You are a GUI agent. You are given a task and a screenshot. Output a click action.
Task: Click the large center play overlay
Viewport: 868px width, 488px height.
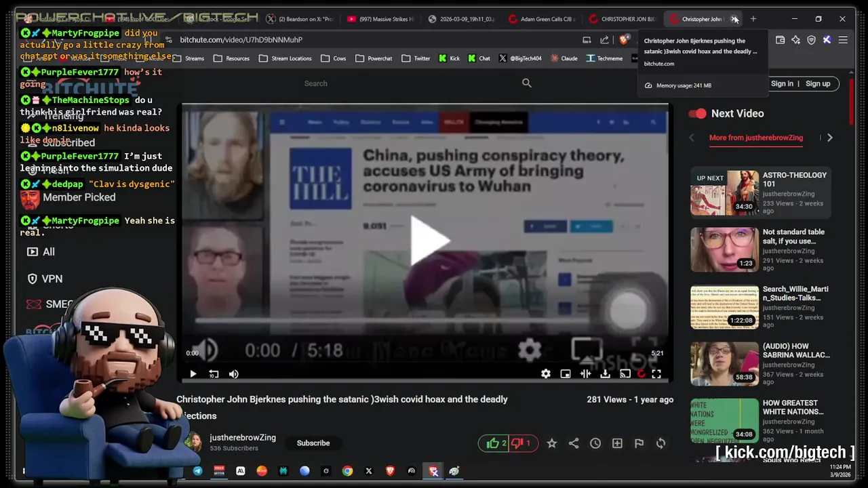(430, 241)
